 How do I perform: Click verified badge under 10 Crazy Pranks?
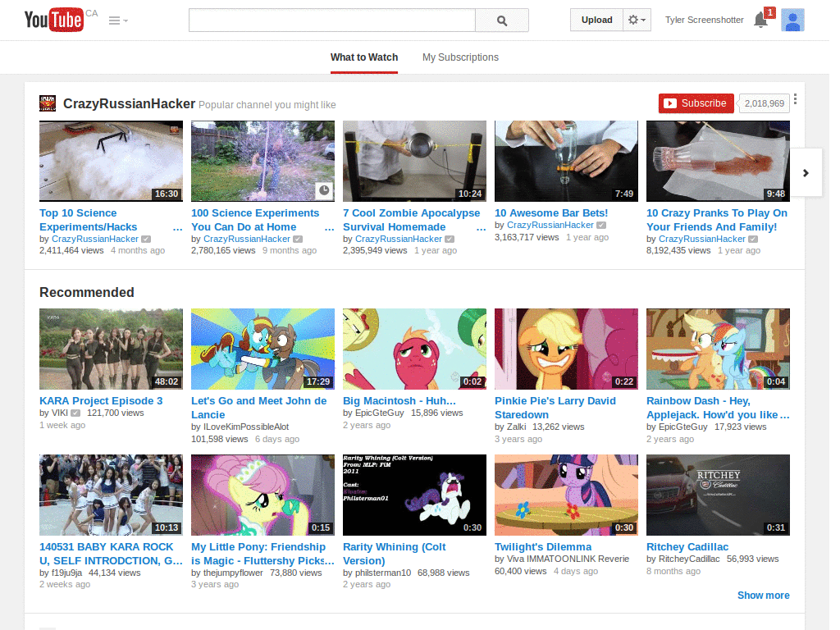point(753,239)
